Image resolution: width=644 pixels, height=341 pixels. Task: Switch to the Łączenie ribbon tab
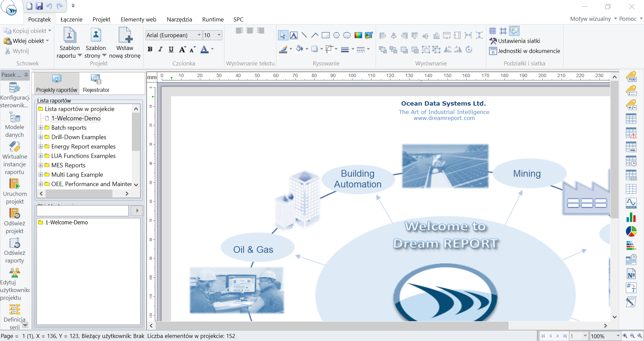(x=71, y=19)
